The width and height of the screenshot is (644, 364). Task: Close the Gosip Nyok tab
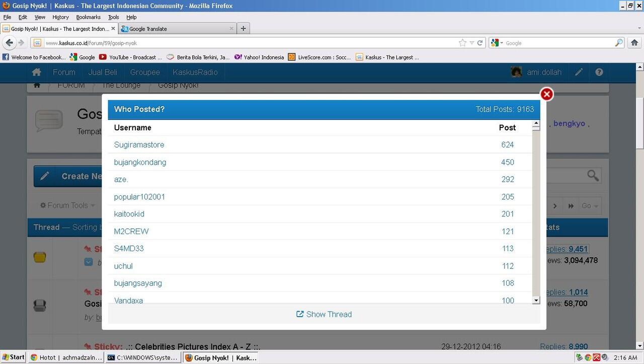(113, 29)
